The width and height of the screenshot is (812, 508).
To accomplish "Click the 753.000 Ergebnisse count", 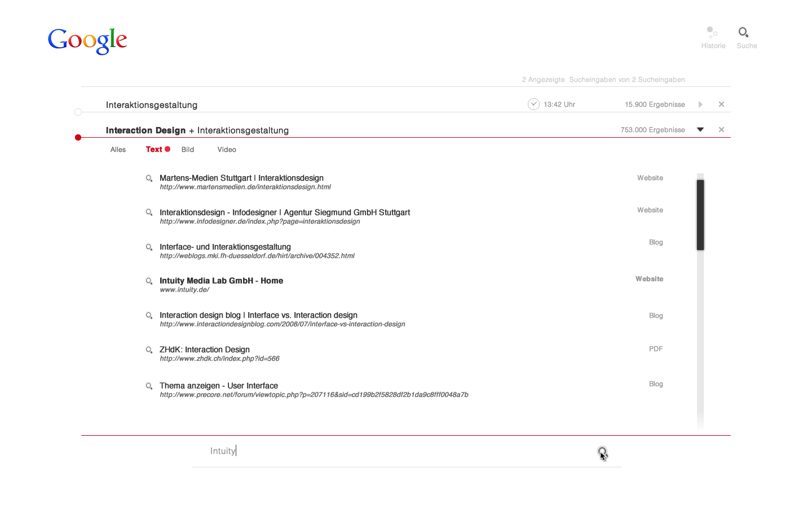I will 653,130.
